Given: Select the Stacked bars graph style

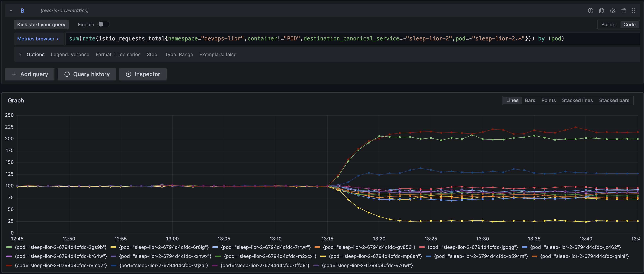Looking at the screenshot, I should (614, 100).
